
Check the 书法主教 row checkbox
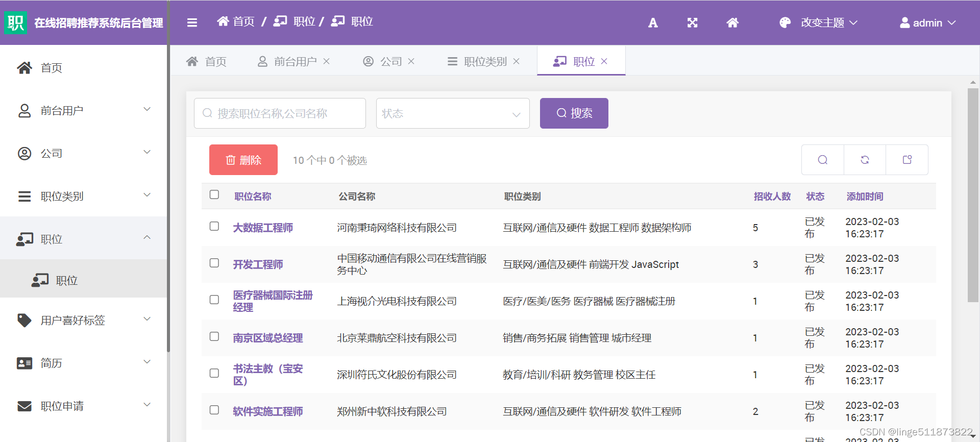point(214,373)
